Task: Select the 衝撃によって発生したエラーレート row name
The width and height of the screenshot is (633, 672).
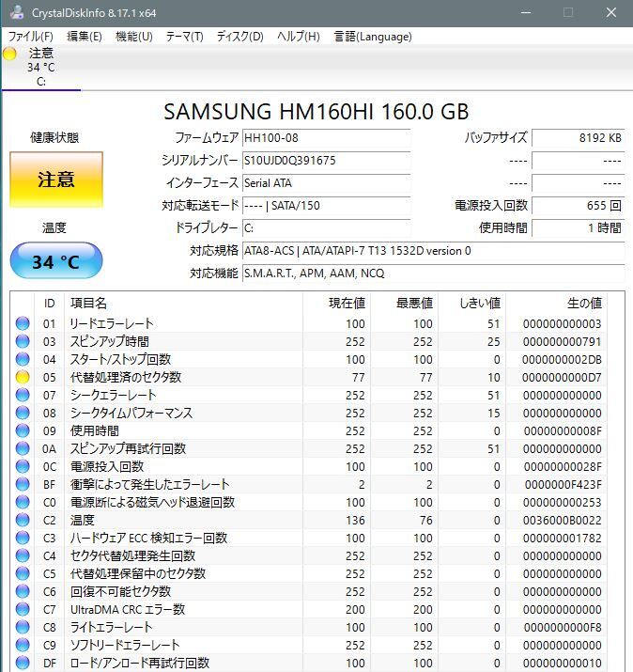Action: pyautogui.click(x=150, y=484)
